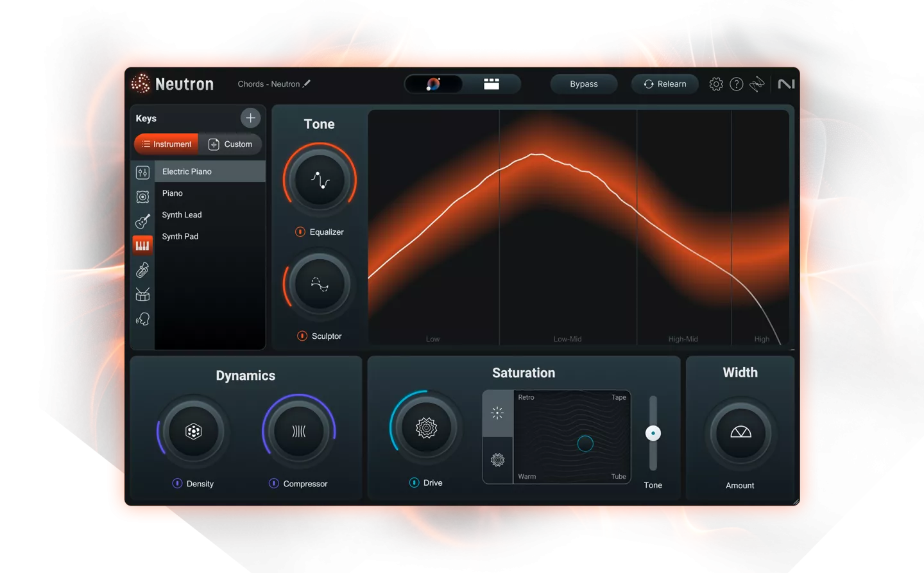Toggle the Sculptor power button
Screen dimensions: 924x573
coord(302,336)
